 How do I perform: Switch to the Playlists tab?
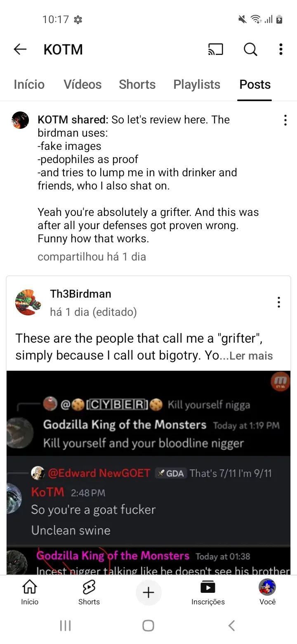(x=197, y=85)
